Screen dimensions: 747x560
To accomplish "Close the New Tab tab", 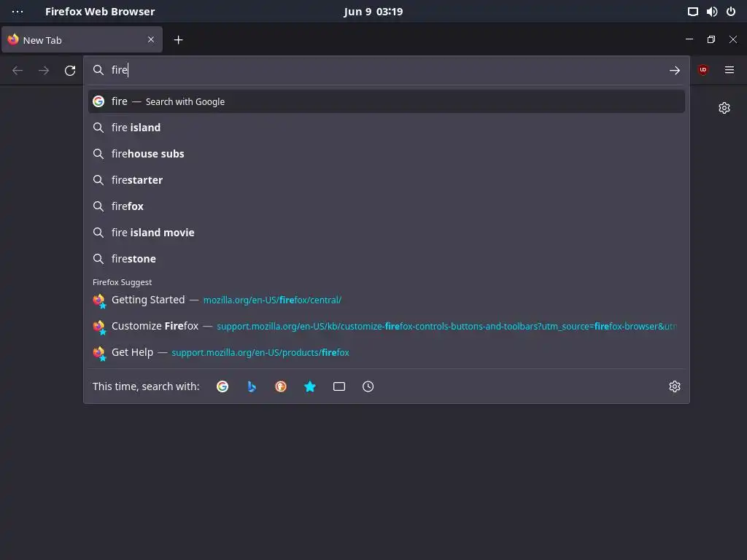I will [x=150, y=39].
